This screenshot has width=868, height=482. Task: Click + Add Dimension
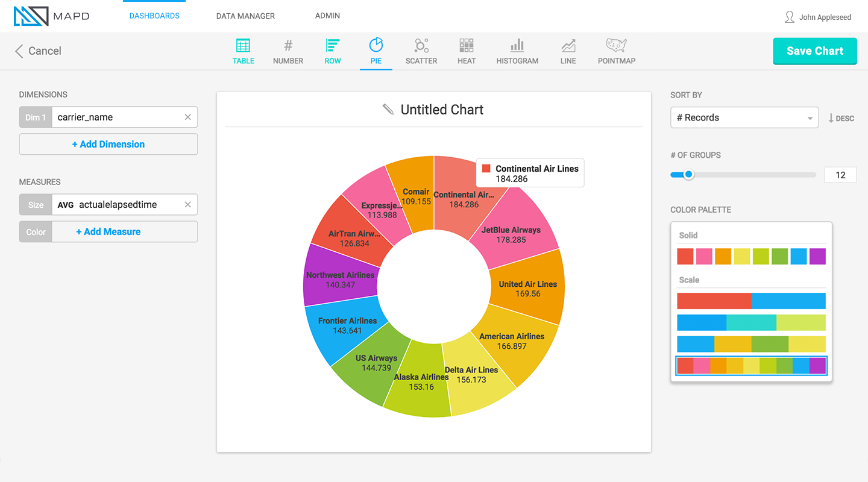pos(108,144)
